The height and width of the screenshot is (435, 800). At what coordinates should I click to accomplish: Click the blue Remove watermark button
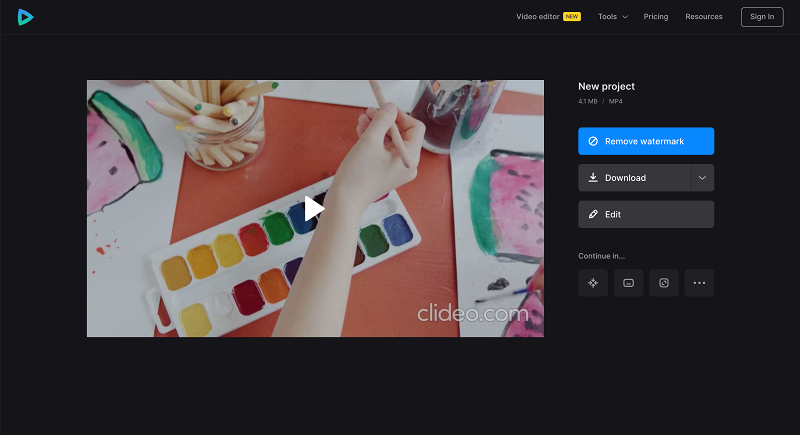coord(646,141)
